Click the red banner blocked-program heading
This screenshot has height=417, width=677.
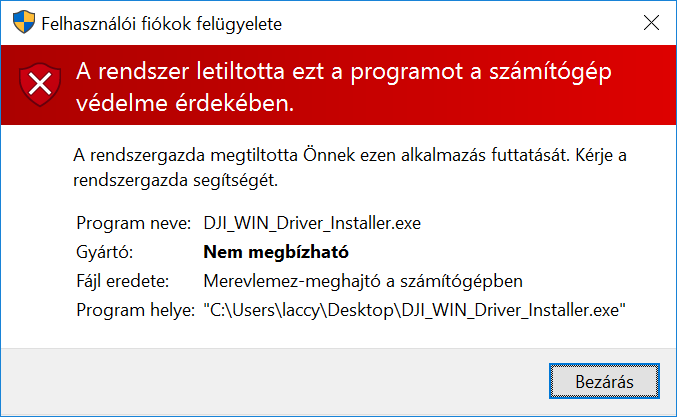(x=344, y=87)
